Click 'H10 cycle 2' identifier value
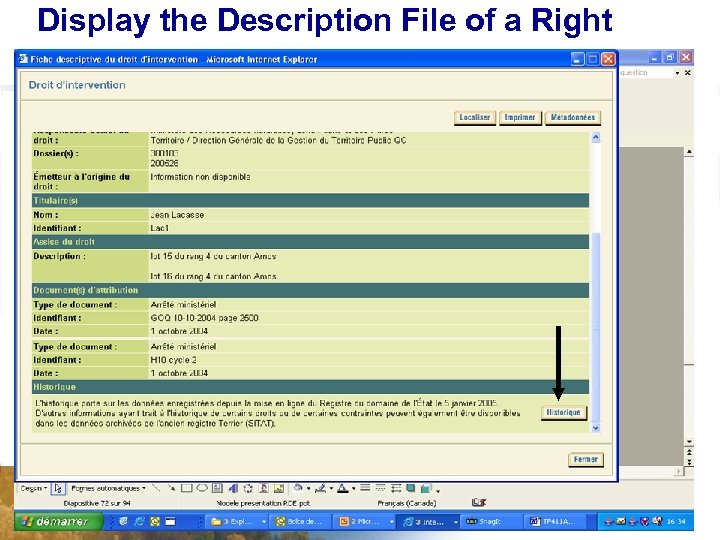Viewport: 720px width, 540px height. click(174, 360)
